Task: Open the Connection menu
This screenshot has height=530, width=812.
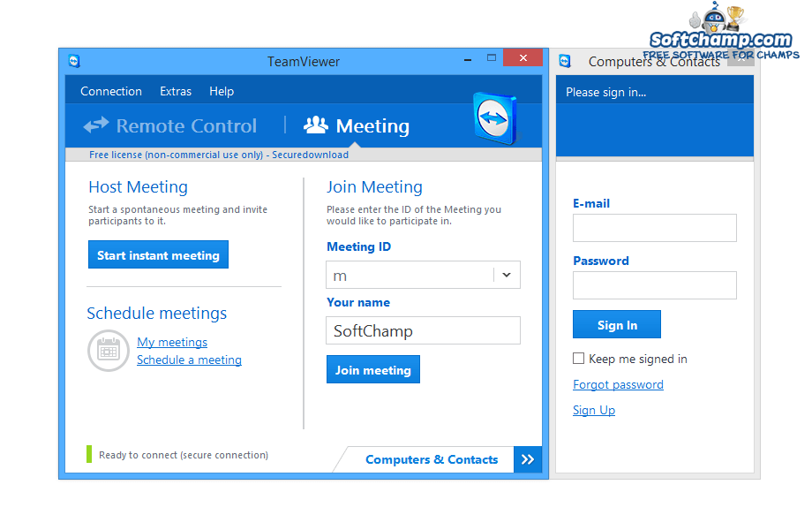Action: tap(111, 91)
